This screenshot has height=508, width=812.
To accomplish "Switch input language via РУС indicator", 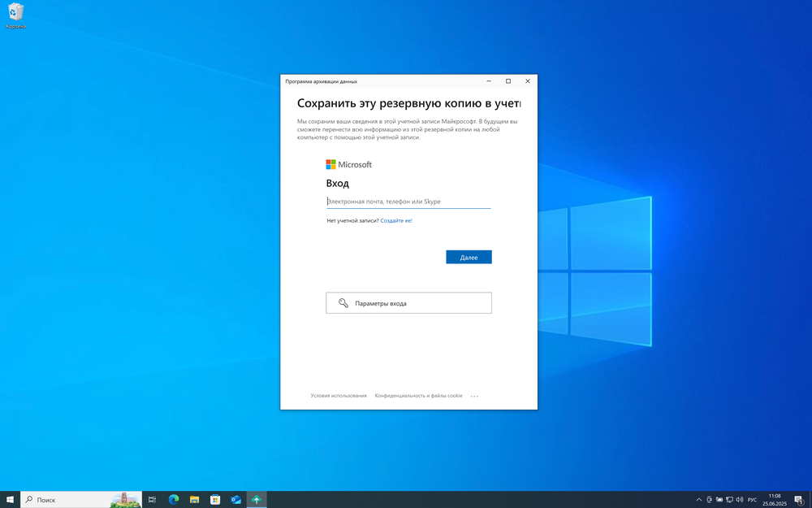I will coord(752,500).
